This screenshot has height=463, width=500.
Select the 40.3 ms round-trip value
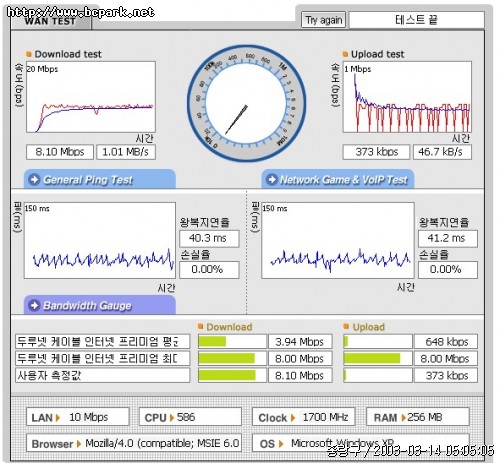click(209, 238)
